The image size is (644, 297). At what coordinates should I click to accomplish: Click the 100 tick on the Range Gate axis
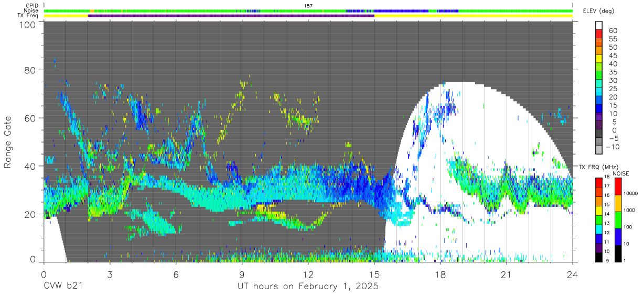(28, 25)
